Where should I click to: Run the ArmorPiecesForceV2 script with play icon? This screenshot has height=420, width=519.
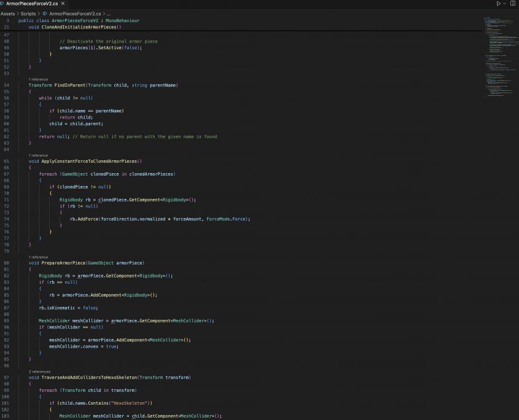(498, 4)
